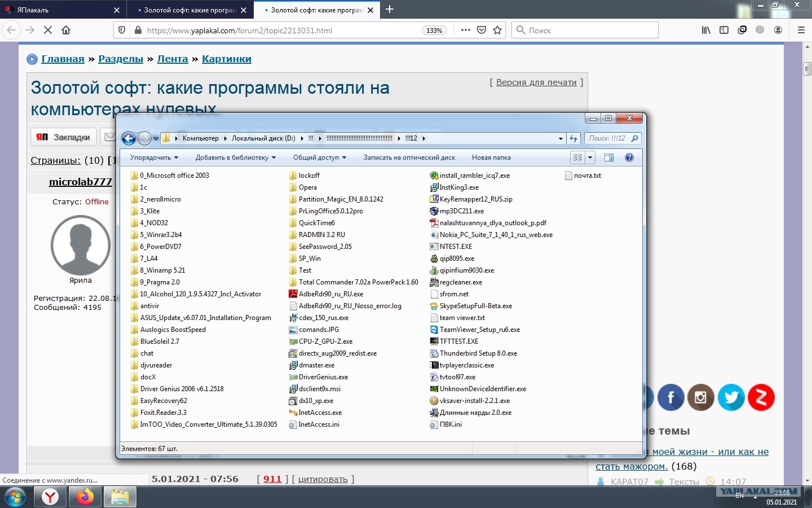Image resolution: width=812 pixels, height=508 pixels.
Task: Select почта.txt file
Action: pos(583,176)
